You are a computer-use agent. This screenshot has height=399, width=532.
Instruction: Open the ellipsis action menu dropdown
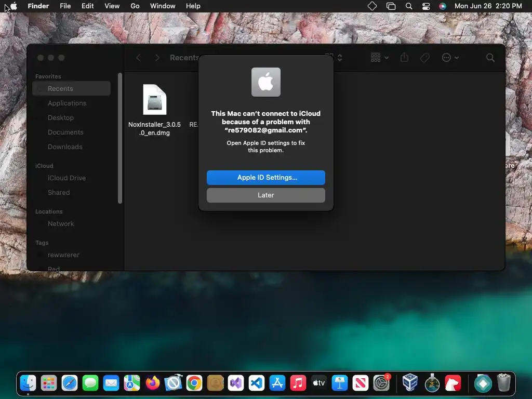pos(450,58)
